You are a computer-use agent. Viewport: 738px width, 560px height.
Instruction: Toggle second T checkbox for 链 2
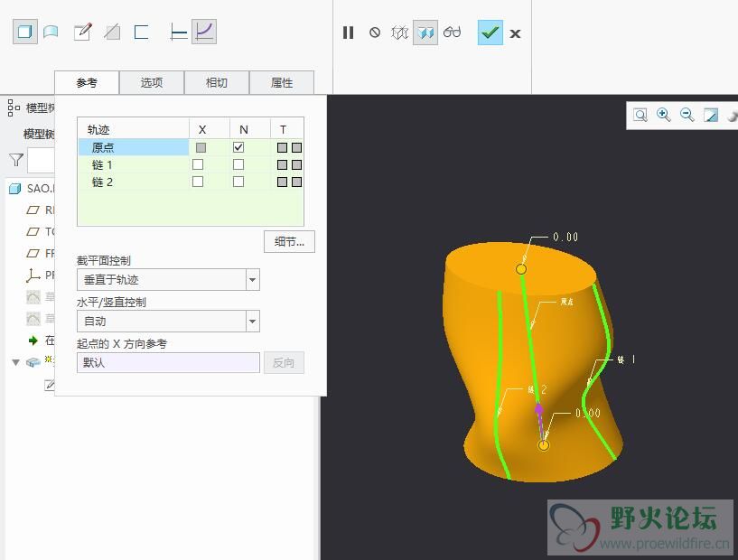click(x=296, y=182)
